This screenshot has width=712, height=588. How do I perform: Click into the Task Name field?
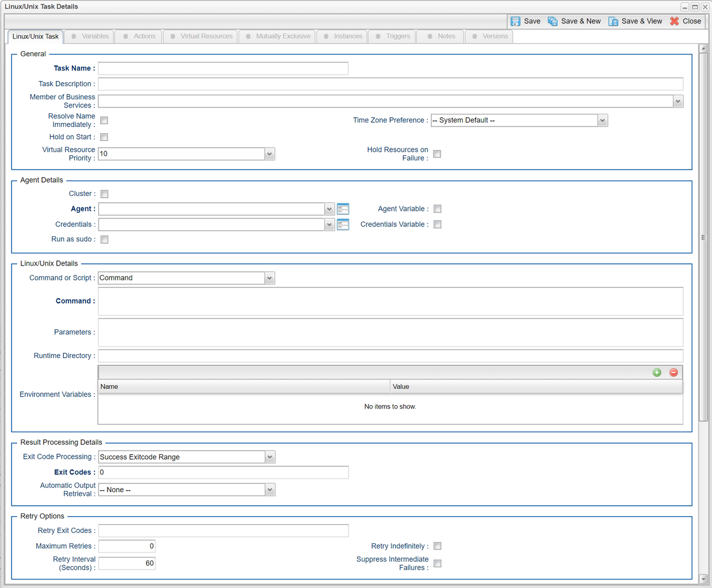click(223, 68)
